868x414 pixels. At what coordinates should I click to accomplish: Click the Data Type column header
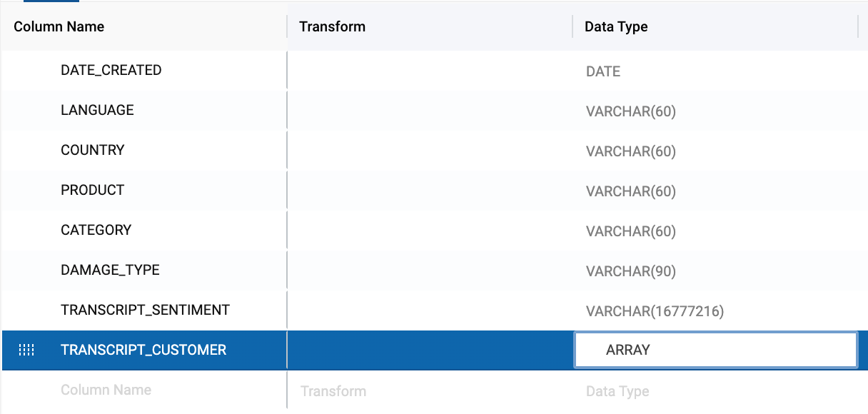coord(616,26)
